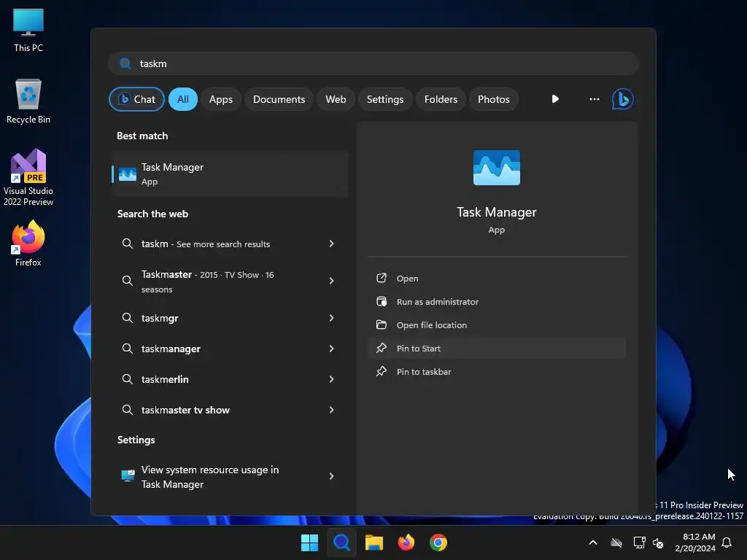
Task: Open more options via the three-dots icon
Action: coord(594,99)
